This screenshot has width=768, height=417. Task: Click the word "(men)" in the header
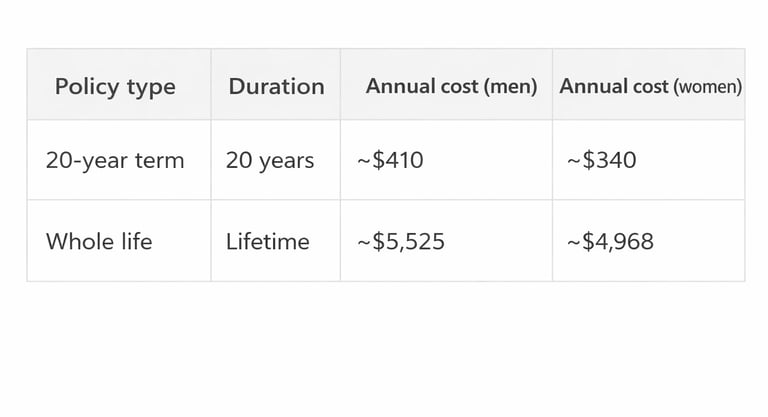[510, 87]
